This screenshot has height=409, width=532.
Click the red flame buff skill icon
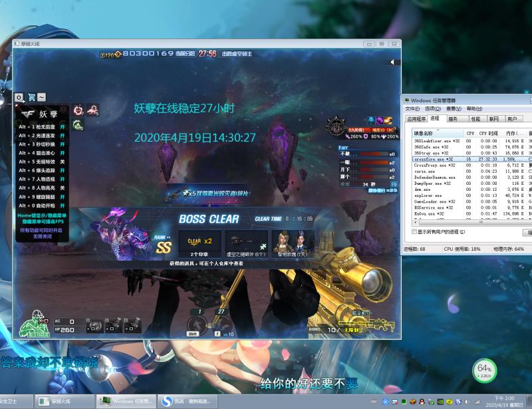[x=78, y=110]
